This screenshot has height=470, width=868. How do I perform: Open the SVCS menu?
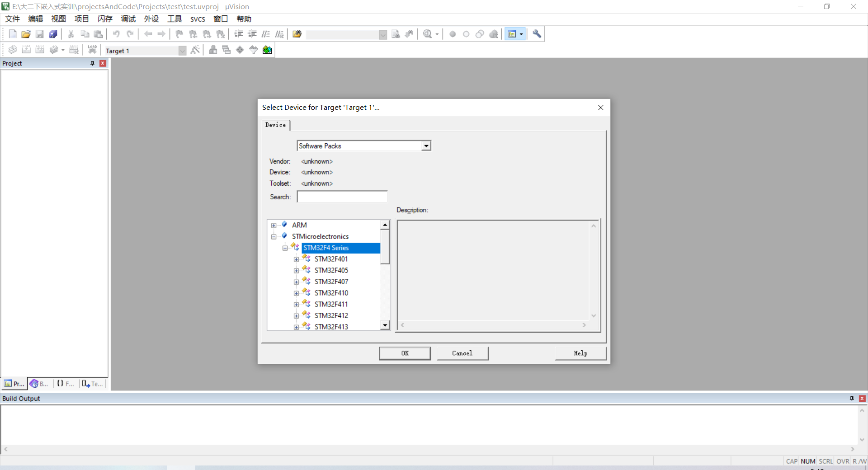[198, 19]
